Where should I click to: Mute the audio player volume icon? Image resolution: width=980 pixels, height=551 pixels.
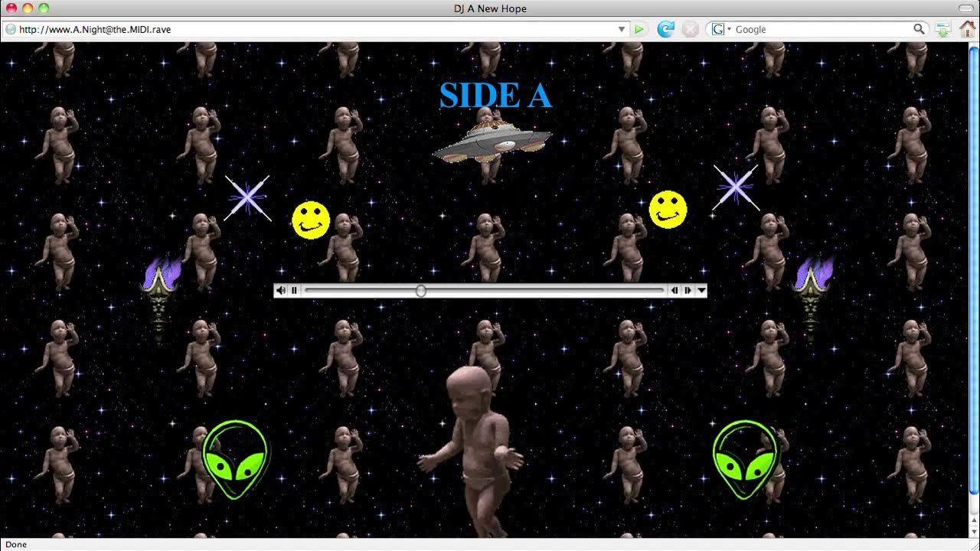pyautogui.click(x=281, y=291)
